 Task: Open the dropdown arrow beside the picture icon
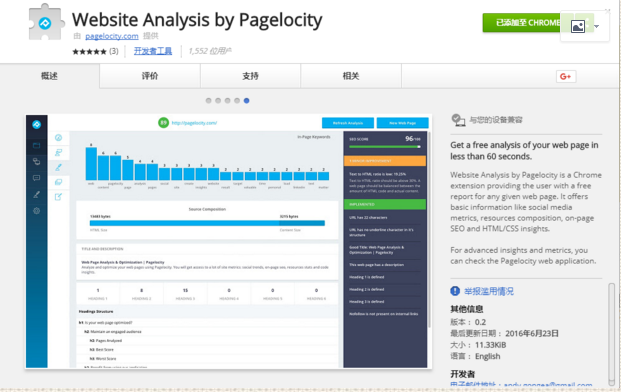point(596,27)
